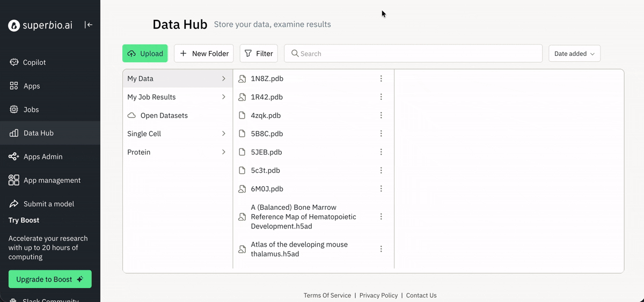
Task: Click the New Folder button
Action: (x=204, y=54)
